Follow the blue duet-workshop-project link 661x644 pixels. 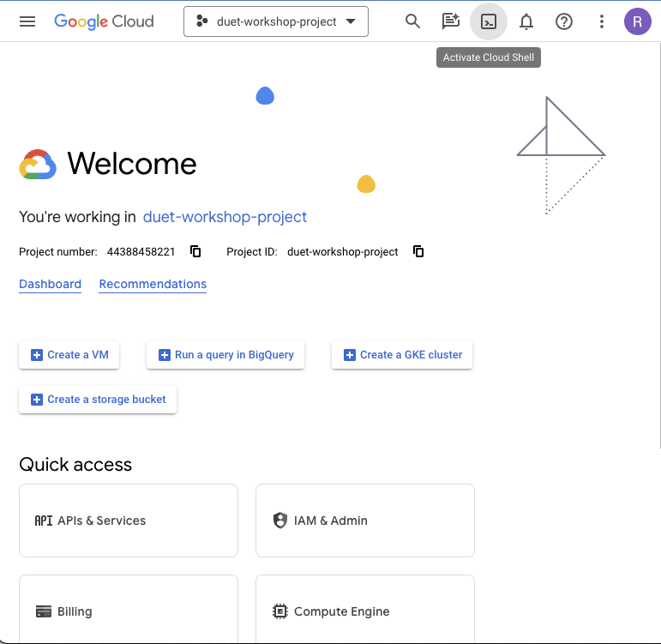click(225, 217)
